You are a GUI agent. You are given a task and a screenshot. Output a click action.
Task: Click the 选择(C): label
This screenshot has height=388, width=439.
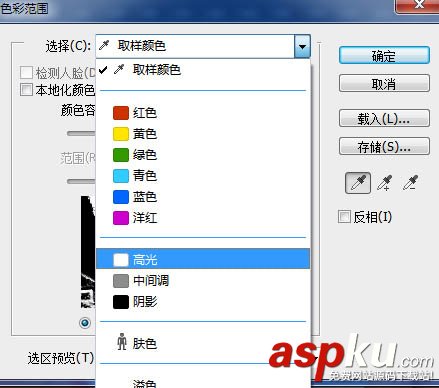[x=68, y=46]
